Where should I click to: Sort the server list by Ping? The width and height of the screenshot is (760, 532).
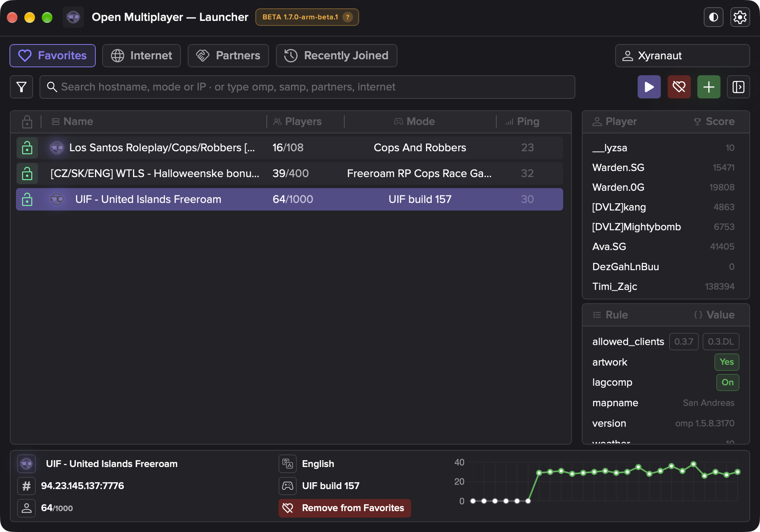(x=522, y=122)
